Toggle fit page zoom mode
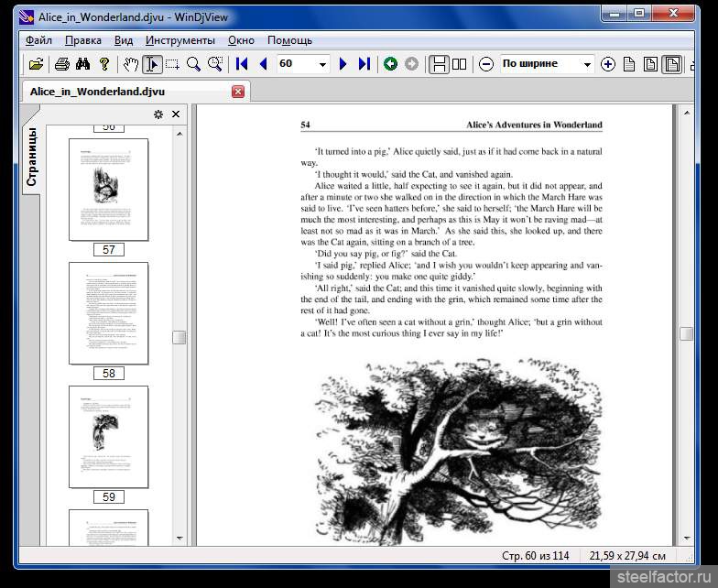The image size is (718, 588). click(x=650, y=64)
